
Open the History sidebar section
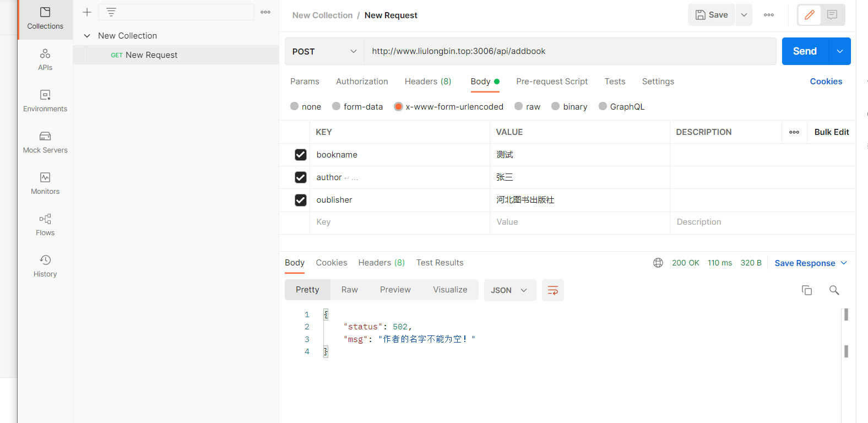(45, 266)
